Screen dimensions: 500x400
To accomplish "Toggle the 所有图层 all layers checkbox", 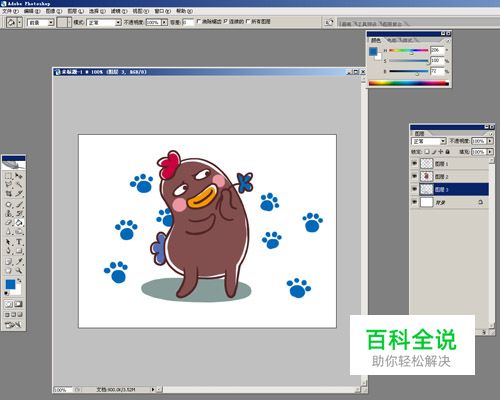I will pos(248,21).
